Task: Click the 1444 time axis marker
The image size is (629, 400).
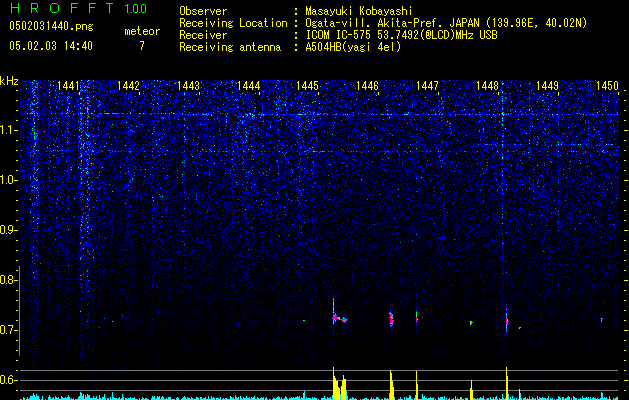Action: click(248, 86)
